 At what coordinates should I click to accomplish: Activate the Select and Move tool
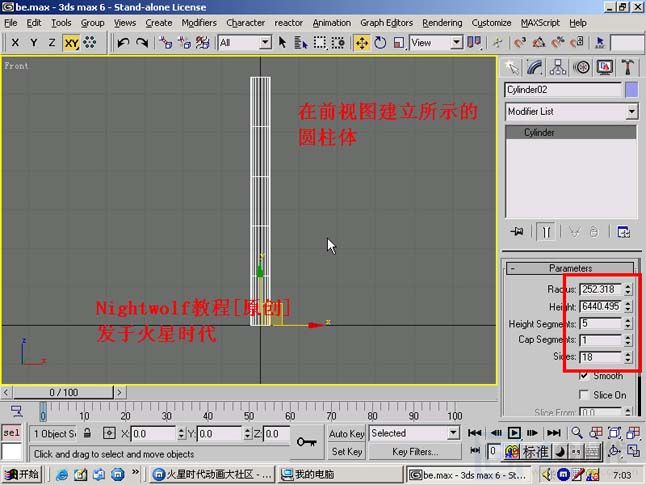pyautogui.click(x=362, y=42)
